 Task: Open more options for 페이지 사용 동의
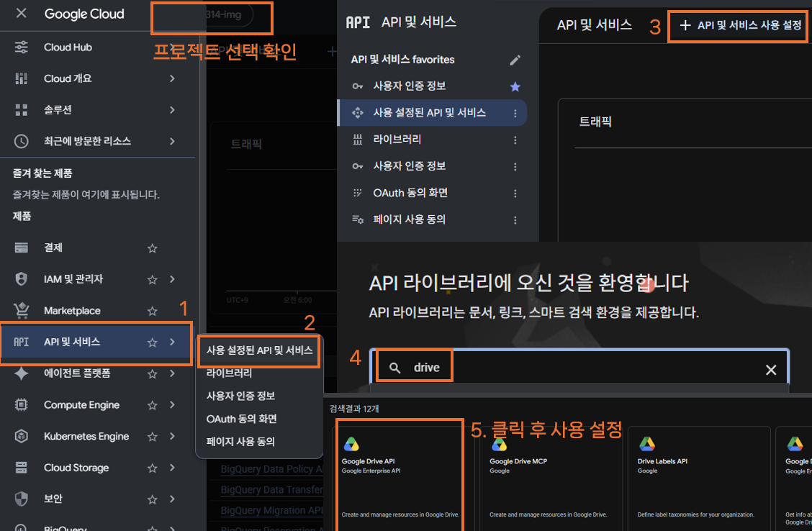[515, 220]
